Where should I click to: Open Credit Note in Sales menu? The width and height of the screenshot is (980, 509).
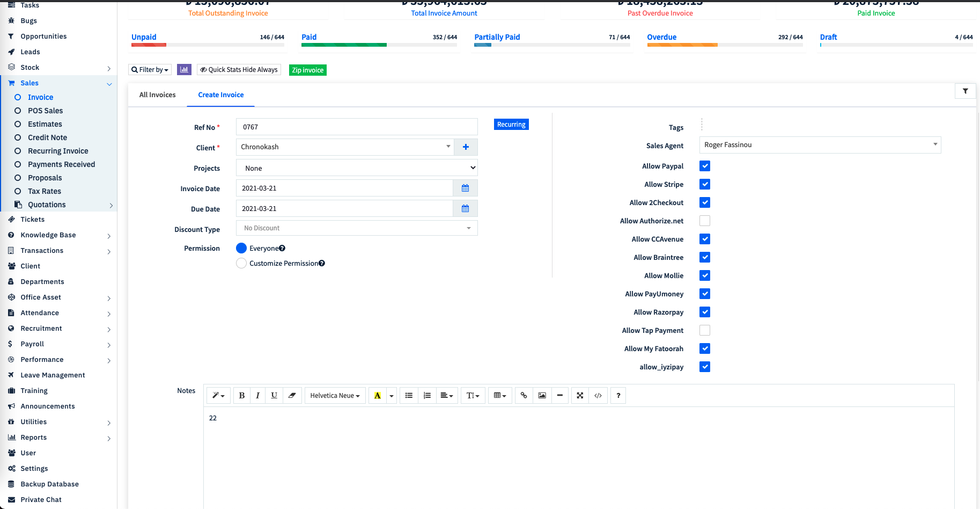(47, 137)
